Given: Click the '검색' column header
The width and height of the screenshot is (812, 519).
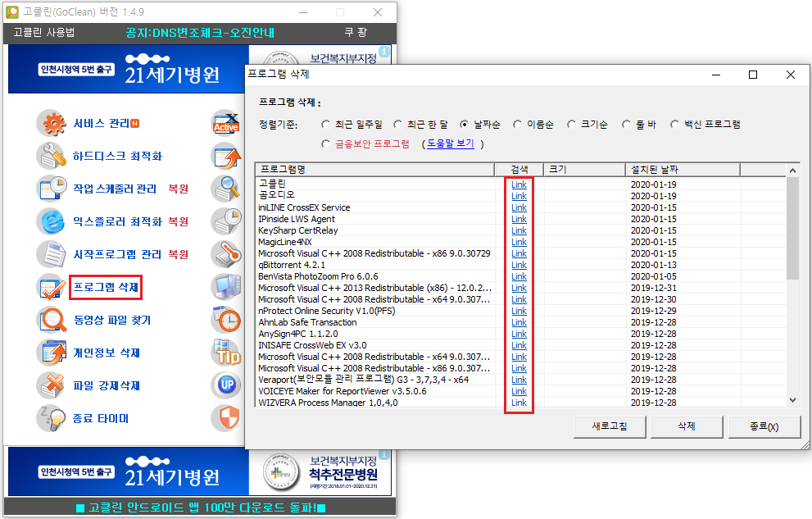Looking at the screenshot, I should coord(519,170).
